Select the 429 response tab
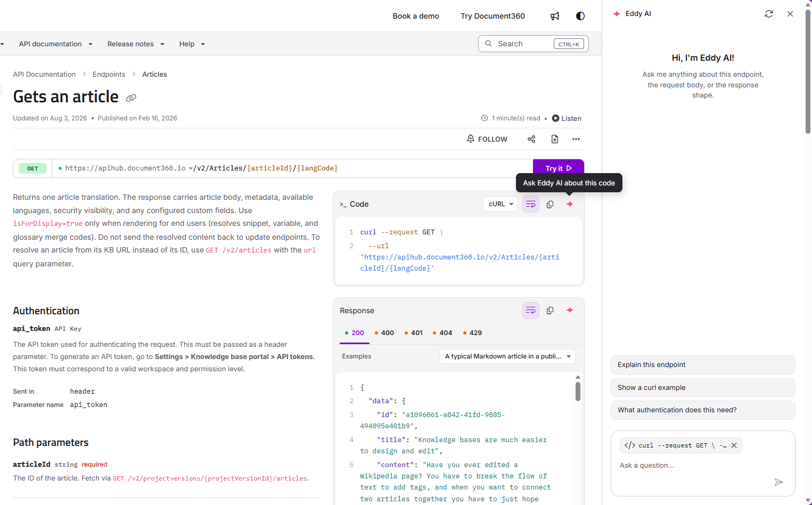The width and height of the screenshot is (812, 505). 472,333
